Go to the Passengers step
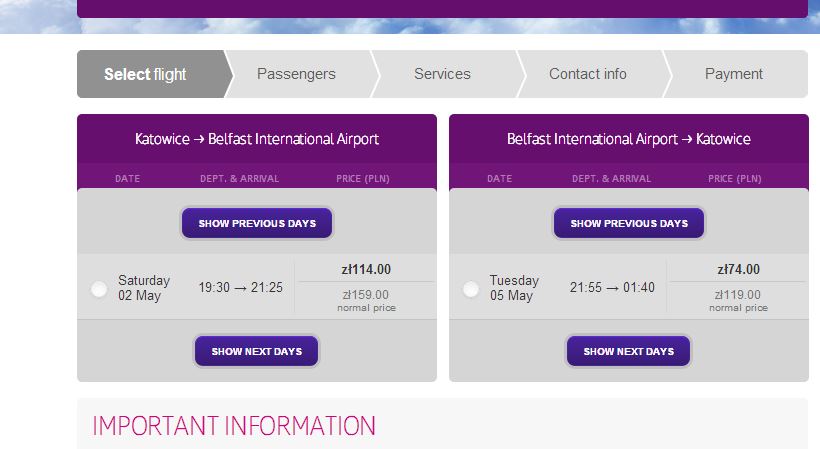Image resolution: width=820 pixels, height=449 pixels. point(297,74)
